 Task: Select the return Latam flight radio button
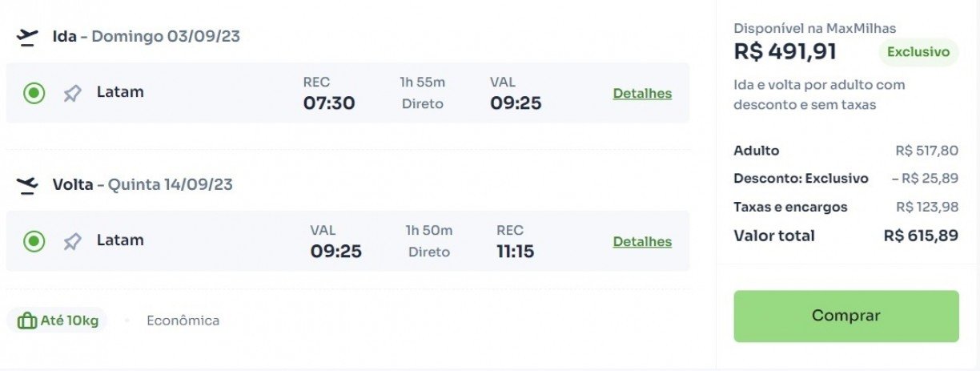pos(34,241)
